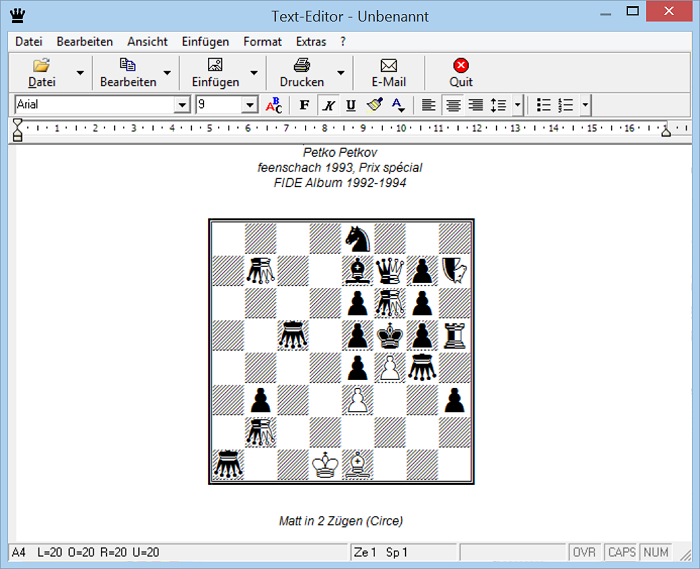Screen dimensions: 700x569
Task: Click the L=20 O=20 R=20 U=20 margins status
Action: [x=98, y=552]
